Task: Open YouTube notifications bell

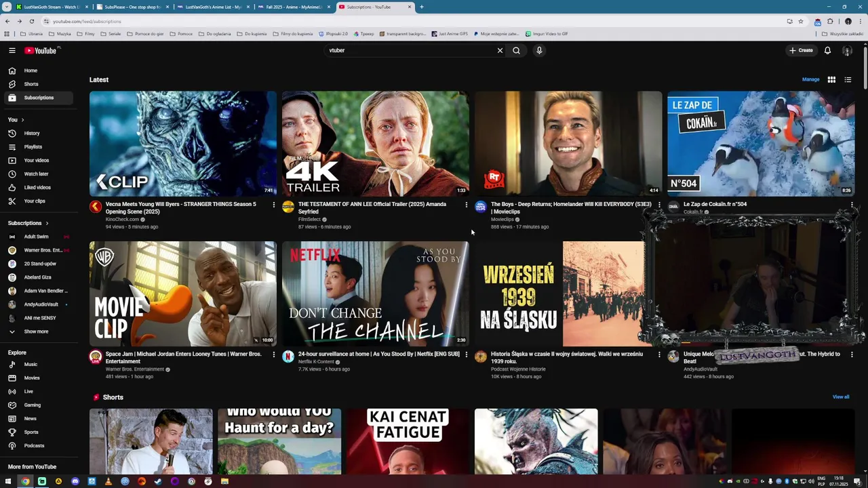Action: [x=827, y=50]
